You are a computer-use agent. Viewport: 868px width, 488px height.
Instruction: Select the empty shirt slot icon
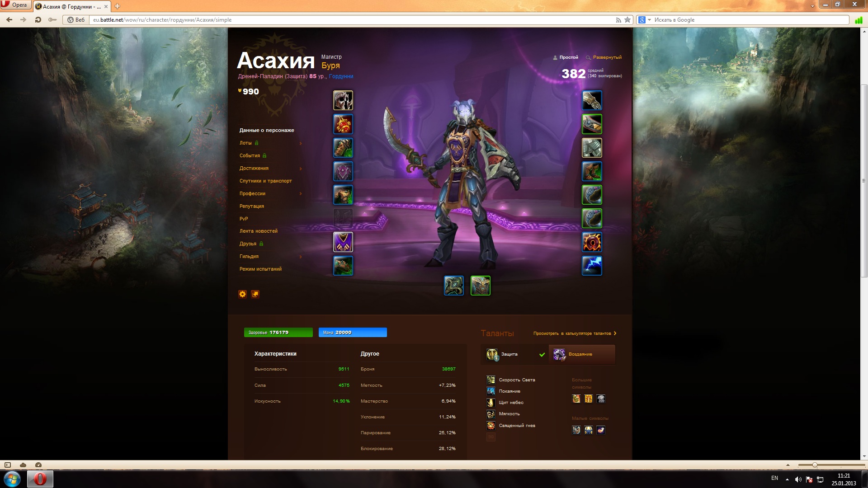tap(343, 218)
